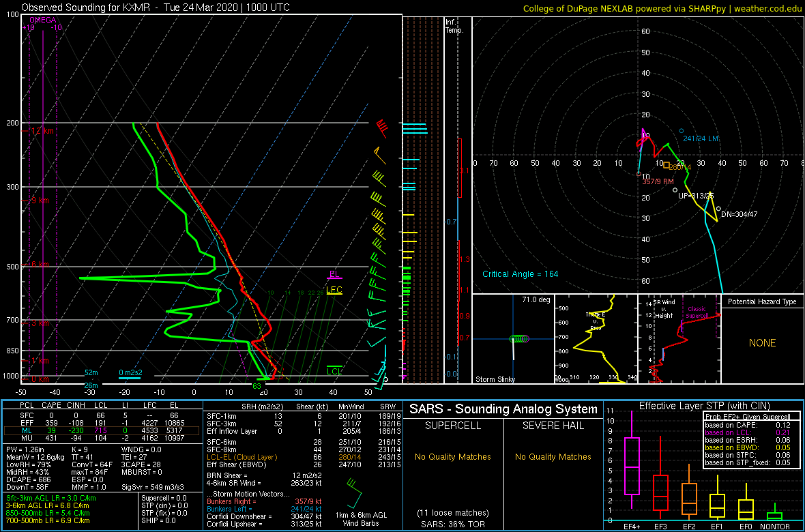Image resolution: width=805 pixels, height=532 pixels.
Task: Click the Prob EF2+ Given Supercell legend header
Action: tap(747, 417)
